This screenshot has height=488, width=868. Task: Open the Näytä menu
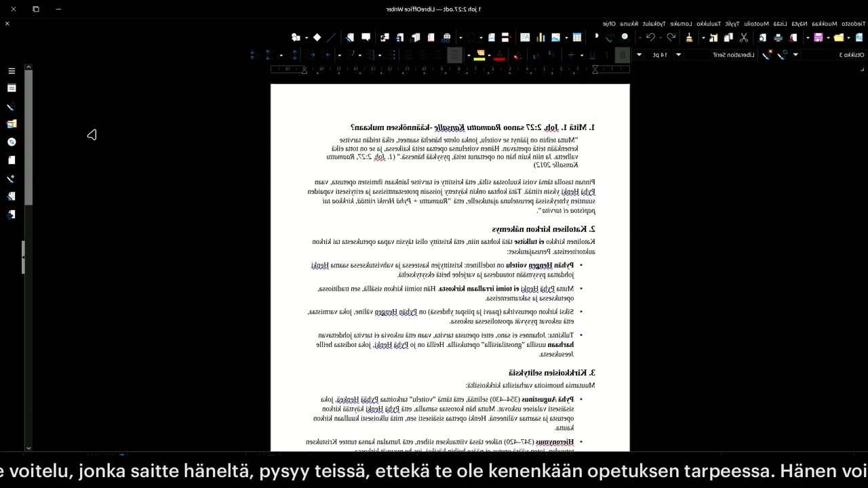click(x=799, y=23)
